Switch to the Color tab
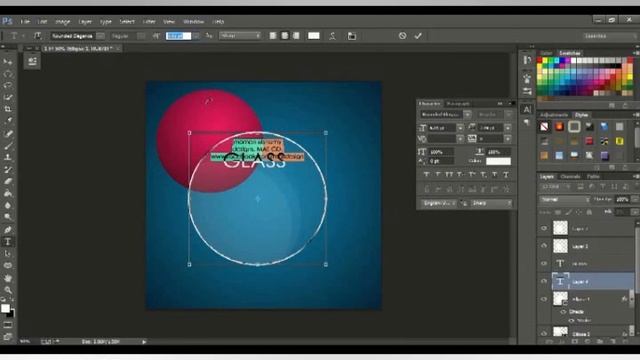640x360 pixels. click(x=546, y=53)
